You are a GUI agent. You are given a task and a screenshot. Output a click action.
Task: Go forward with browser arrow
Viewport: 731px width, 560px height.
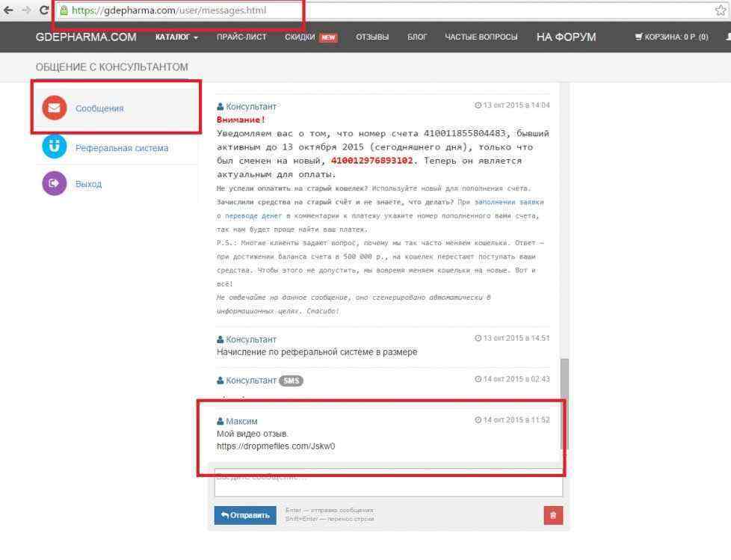(26, 10)
